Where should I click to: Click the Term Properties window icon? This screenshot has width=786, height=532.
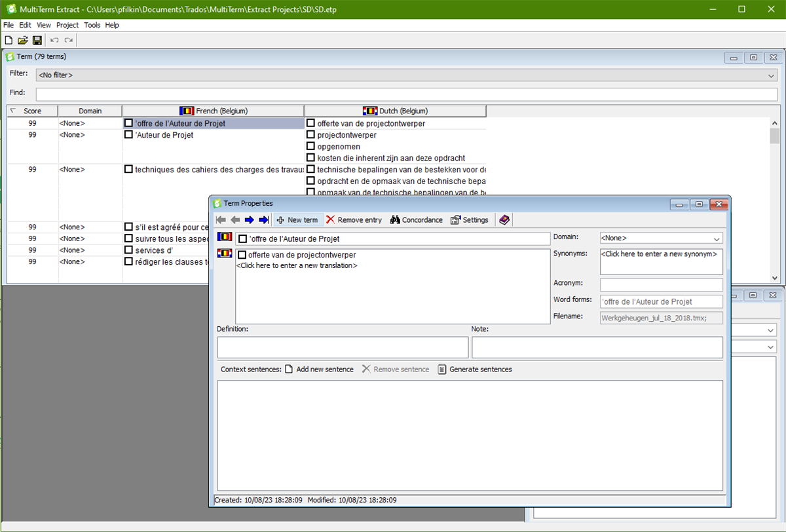(x=217, y=204)
